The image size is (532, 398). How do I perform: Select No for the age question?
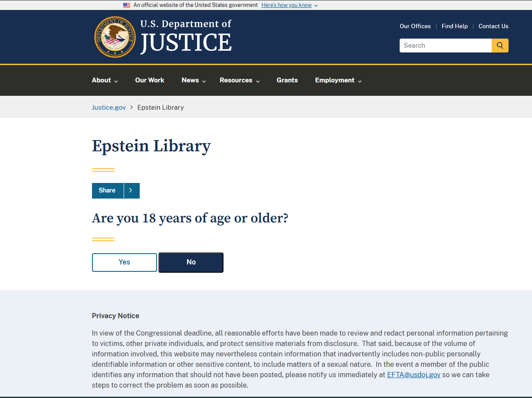coord(191,262)
